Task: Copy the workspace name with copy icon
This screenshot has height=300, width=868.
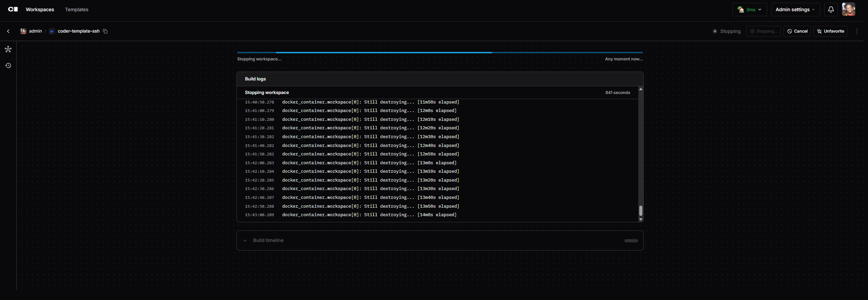Action: [x=105, y=31]
